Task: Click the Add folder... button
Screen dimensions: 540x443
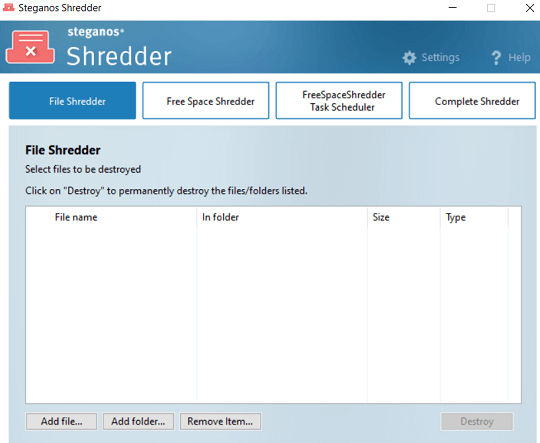Action: (x=138, y=421)
